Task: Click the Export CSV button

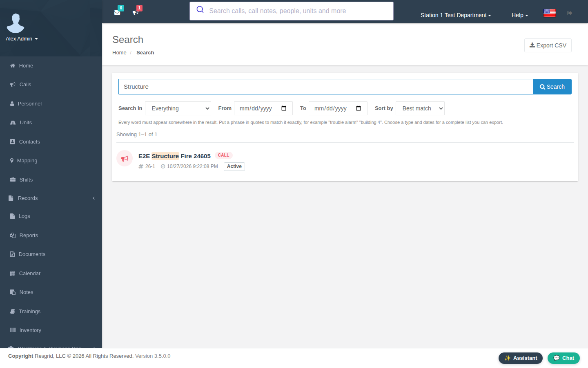Action: [548, 45]
